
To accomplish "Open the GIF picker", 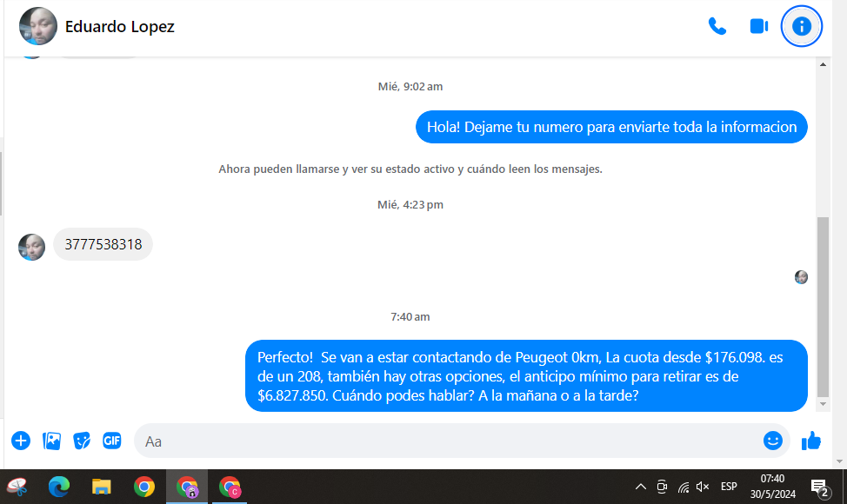I will pos(112,441).
